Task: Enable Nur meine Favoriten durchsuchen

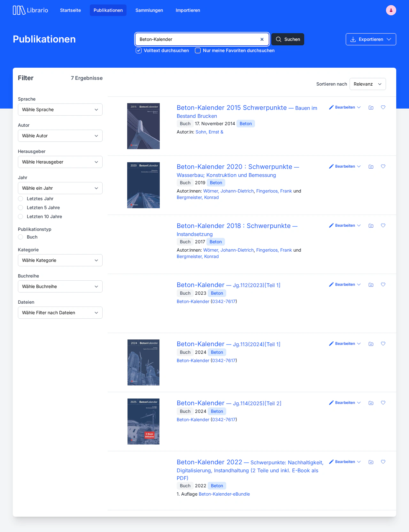Action: pos(198,50)
